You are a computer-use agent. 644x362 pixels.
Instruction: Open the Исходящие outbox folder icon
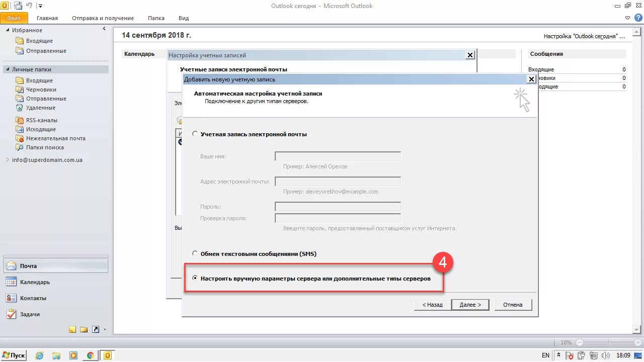(20, 129)
